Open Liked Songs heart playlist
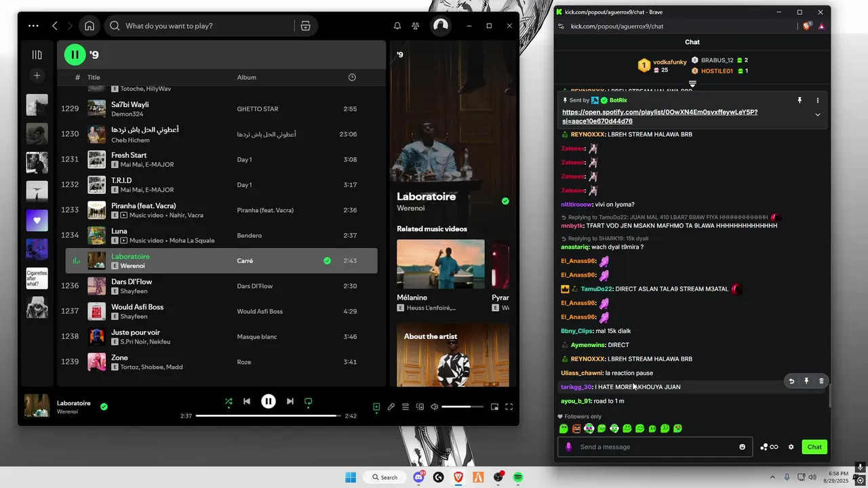 37,221
